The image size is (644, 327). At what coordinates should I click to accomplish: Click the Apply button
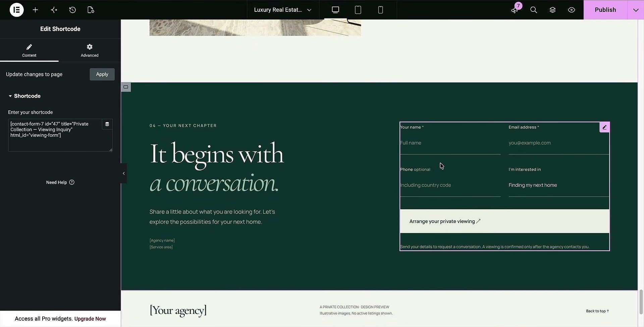point(102,74)
